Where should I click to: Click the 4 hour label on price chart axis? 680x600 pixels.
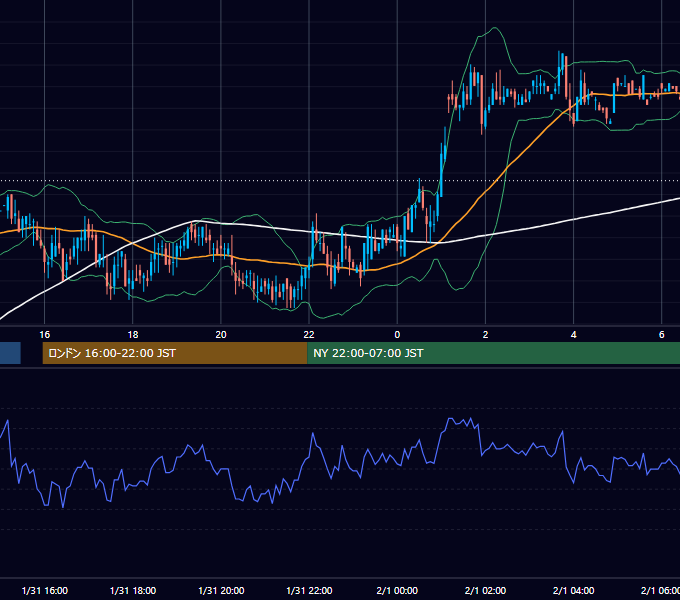click(573, 335)
